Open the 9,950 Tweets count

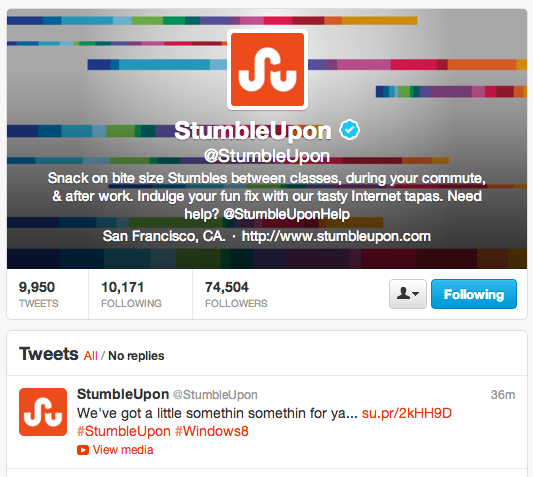[x=38, y=294]
